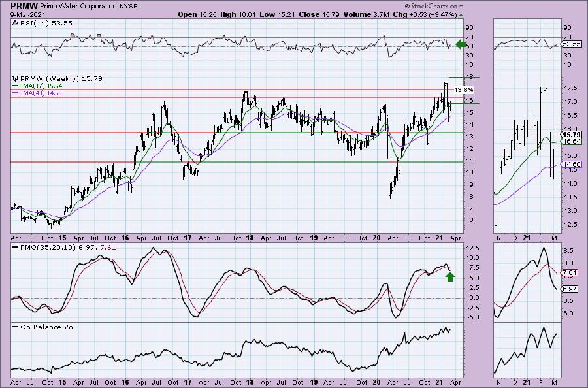Click the bar-chart icon beside PRMW (Weekly)
Image resolution: width=588 pixels, height=388 pixels.
click(x=16, y=79)
